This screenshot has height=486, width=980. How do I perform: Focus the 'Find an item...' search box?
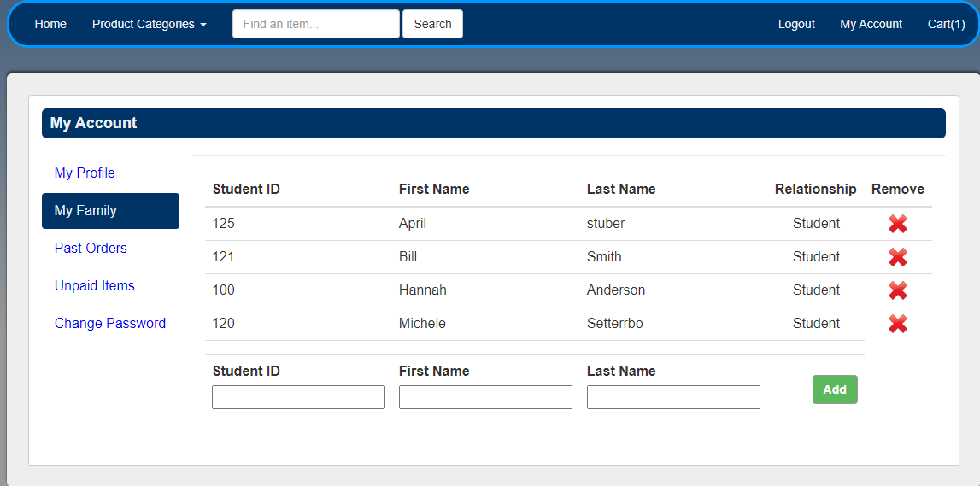[315, 24]
